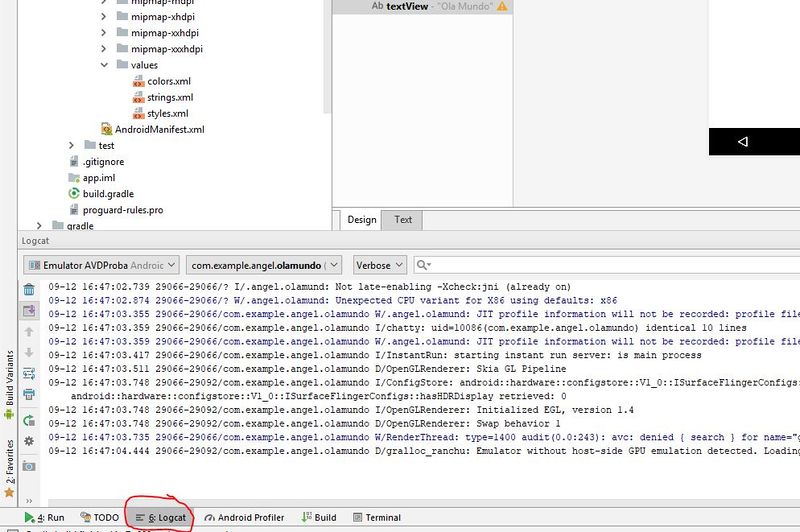Click the Logcat panel title

(x=35, y=241)
